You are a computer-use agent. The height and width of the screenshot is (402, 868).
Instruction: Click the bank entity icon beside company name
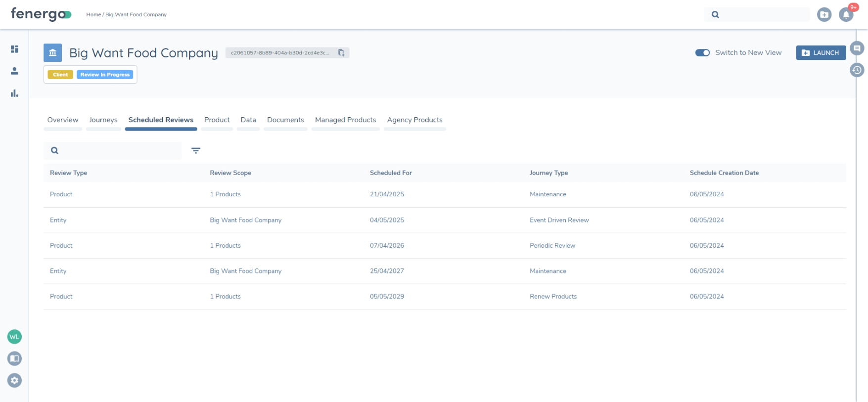tap(52, 52)
